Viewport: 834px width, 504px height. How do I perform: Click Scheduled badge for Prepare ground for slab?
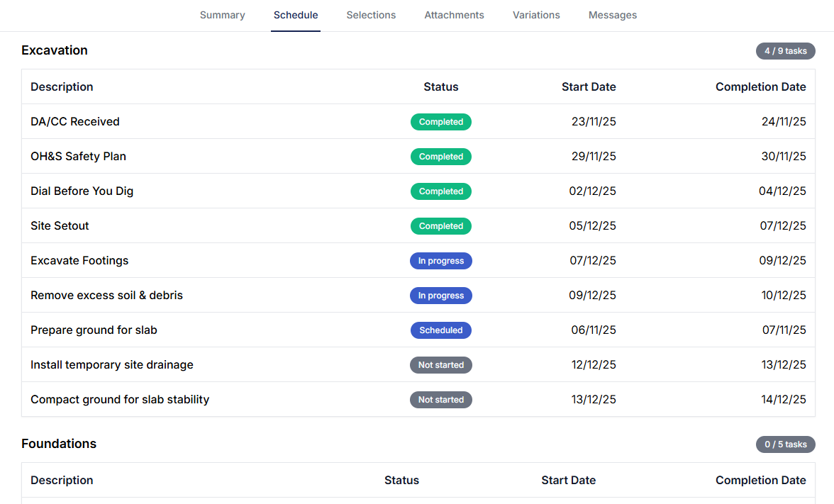[440, 330]
